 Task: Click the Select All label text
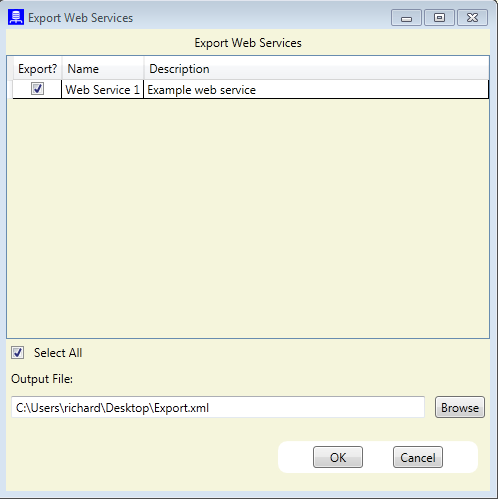[58, 353]
